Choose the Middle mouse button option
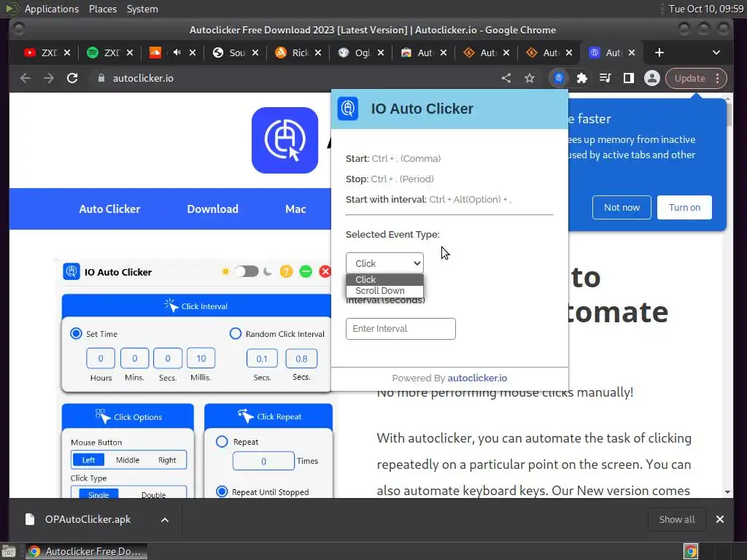 point(128,460)
